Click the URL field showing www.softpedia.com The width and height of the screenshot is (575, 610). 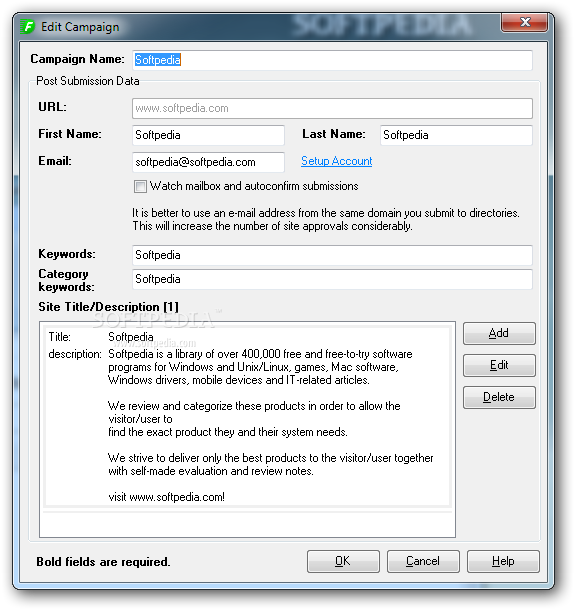pos(332,108)
